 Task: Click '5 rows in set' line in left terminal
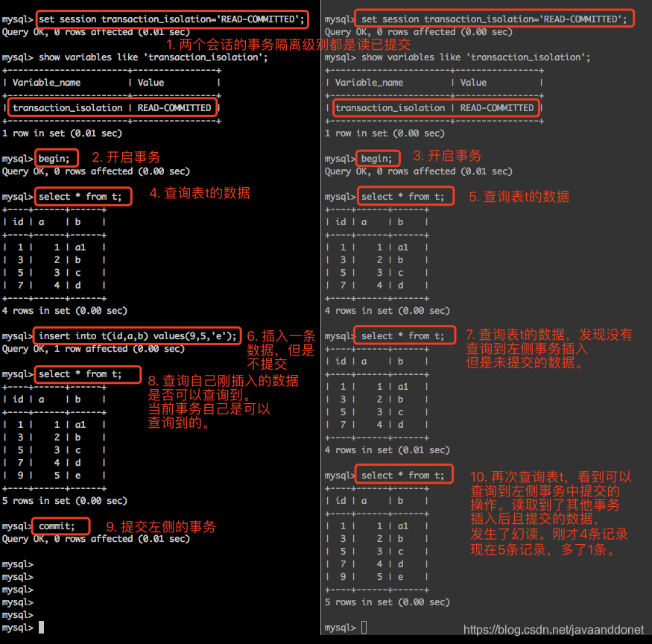point(65,501)
